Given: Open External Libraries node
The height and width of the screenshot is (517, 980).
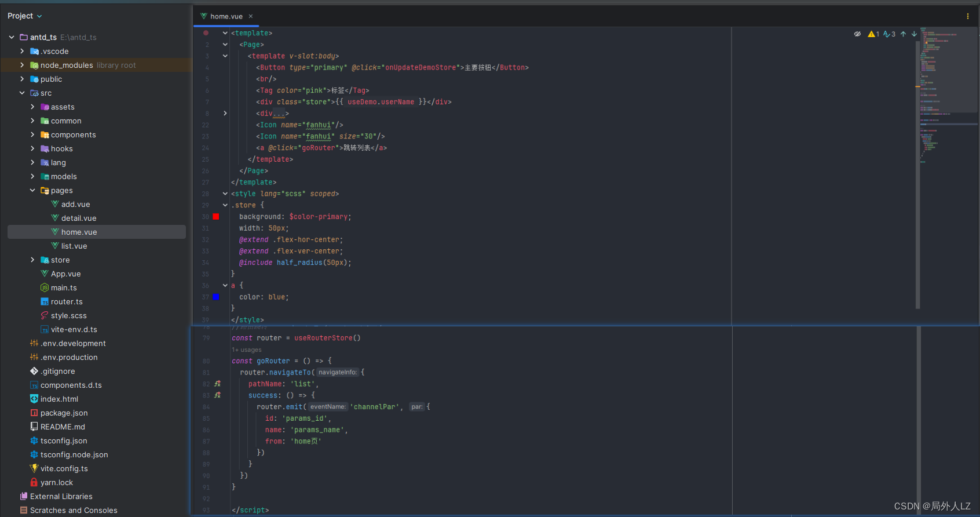Looking at the screenshot, I should [x=61, y=496].
